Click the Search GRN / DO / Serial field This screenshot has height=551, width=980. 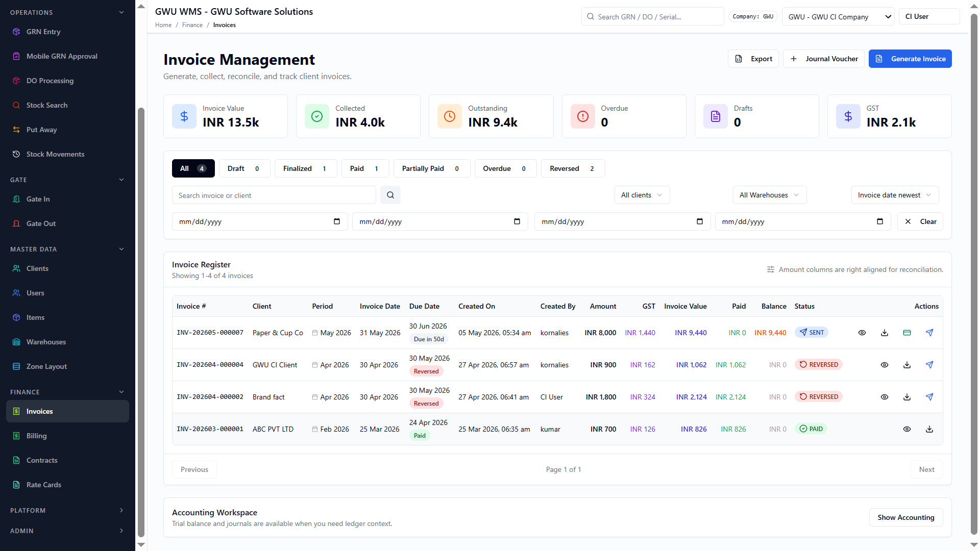pyautogui.click(x=653, y=16)
